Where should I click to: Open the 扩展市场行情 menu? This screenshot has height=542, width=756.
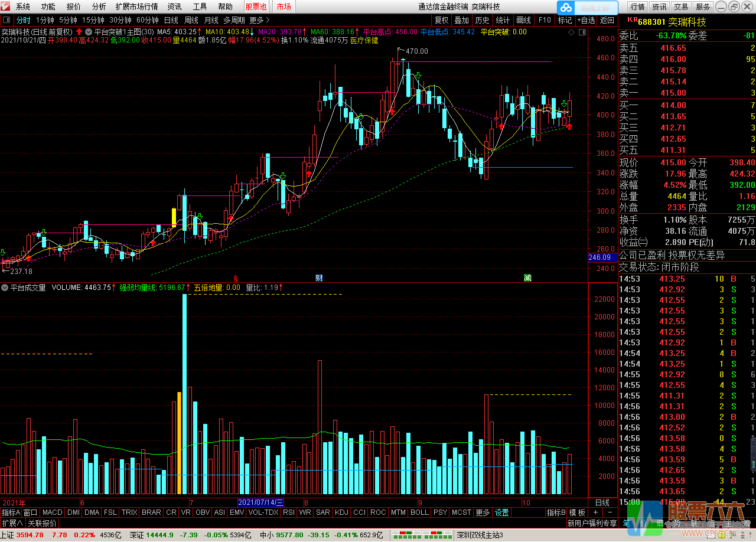[x=136, y=6]
